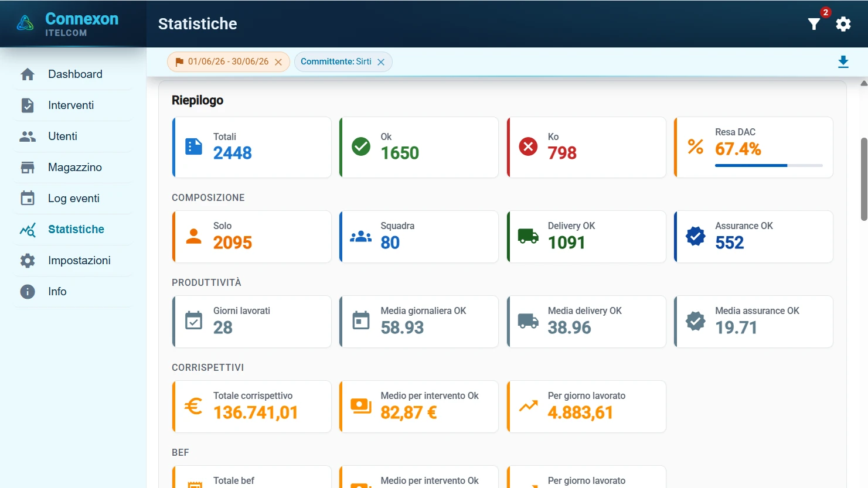The width and height of the screenshot is (868, 488).
Task: Click the Giorni lavorati value 28
Action: (x=223, y=327)
